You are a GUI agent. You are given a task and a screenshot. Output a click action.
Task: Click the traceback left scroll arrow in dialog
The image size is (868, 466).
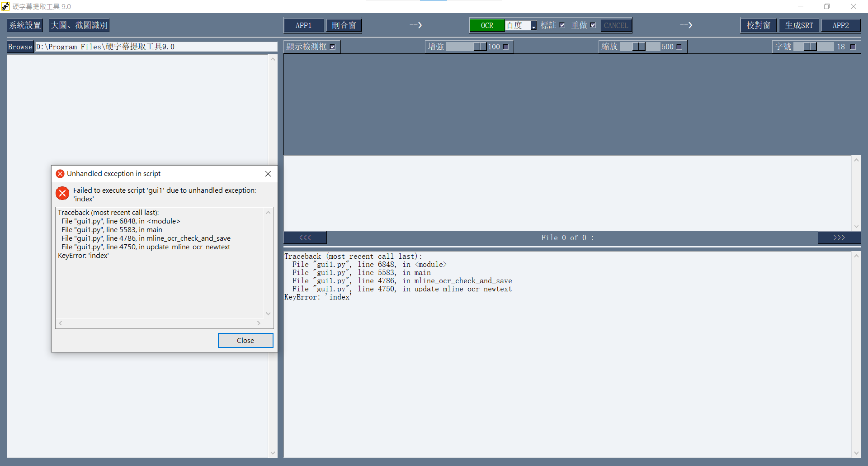[x=61, y=323]
